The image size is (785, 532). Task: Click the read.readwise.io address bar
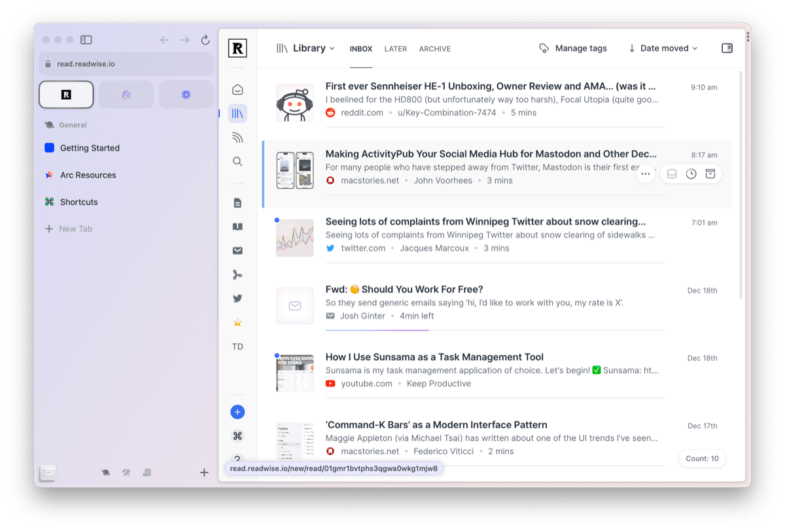(126, 64)
